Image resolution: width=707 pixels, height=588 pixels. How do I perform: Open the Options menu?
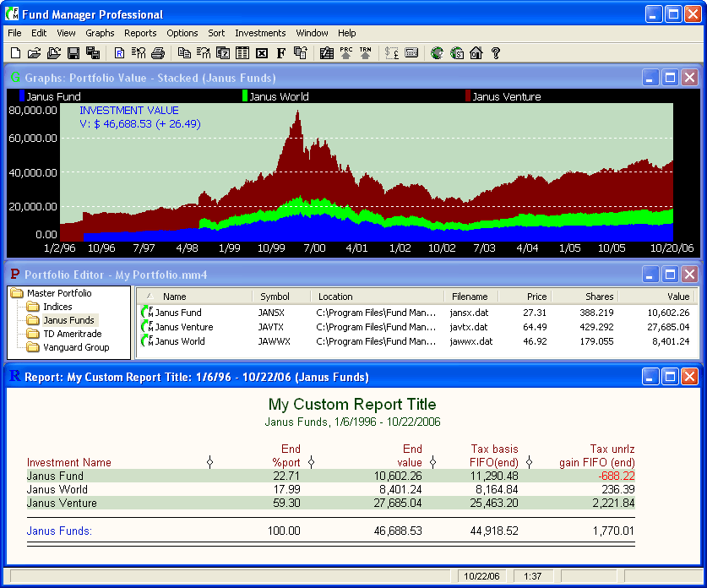(182, 33)
